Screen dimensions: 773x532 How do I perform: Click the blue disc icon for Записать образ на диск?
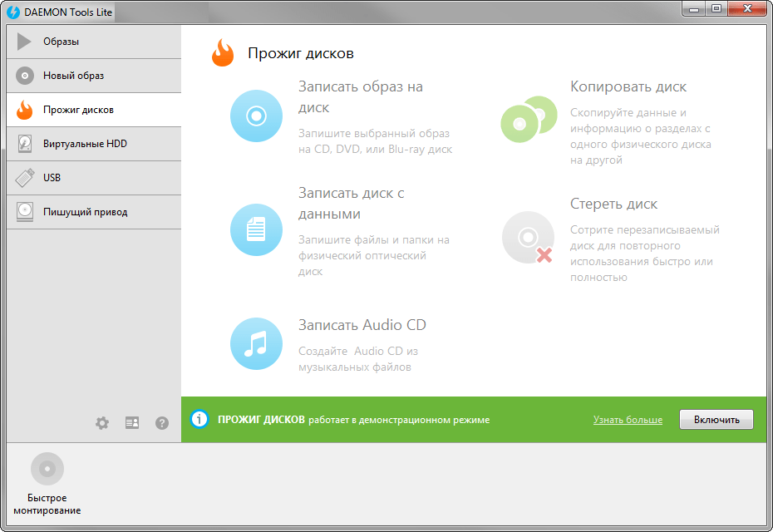(x=256, y=116)
